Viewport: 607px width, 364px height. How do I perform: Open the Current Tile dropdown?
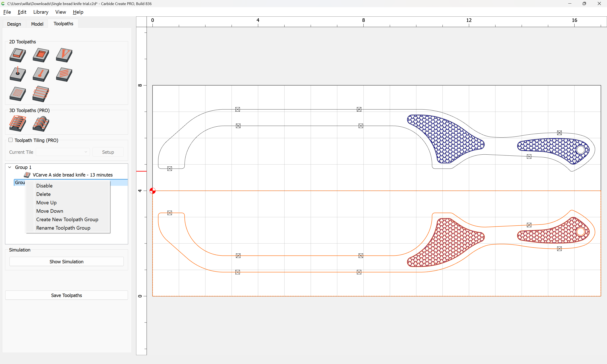63,152
